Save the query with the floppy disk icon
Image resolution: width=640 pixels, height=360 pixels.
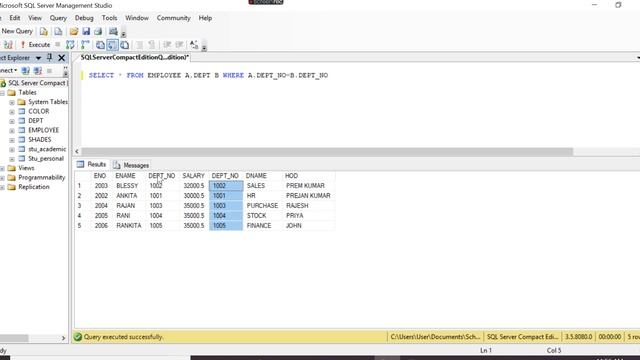tap(86, 31)
